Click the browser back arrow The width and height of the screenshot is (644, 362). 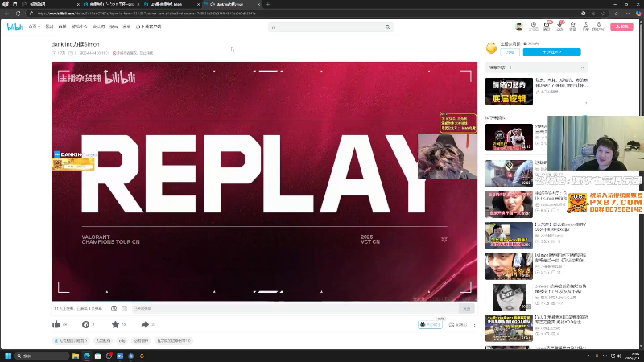click(x=6, y=14)
